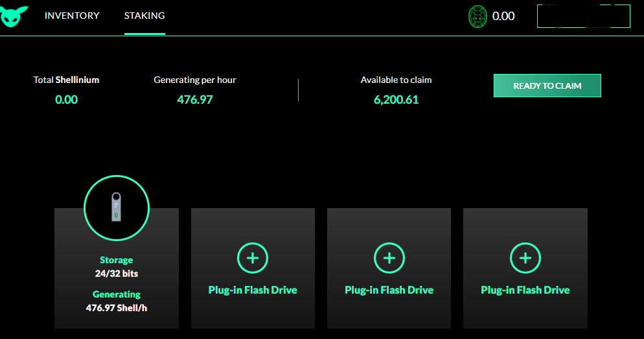Click third slot's Plug-in Flash Drive label
This screenshot has width=644, height=339.
[x=389, y=290]
